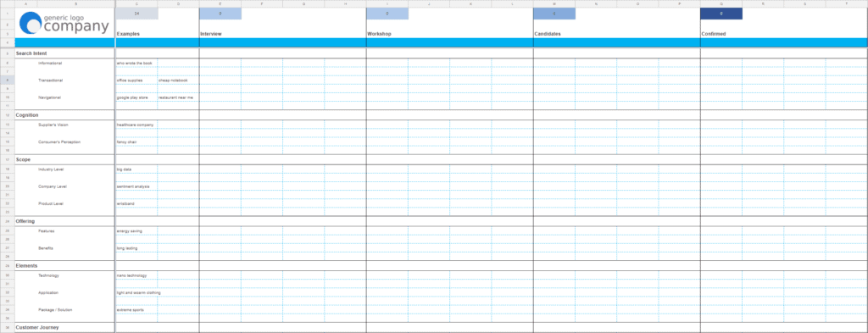Click the 'healthcare company' example cell
868x333 pixels.
(136, 125)
